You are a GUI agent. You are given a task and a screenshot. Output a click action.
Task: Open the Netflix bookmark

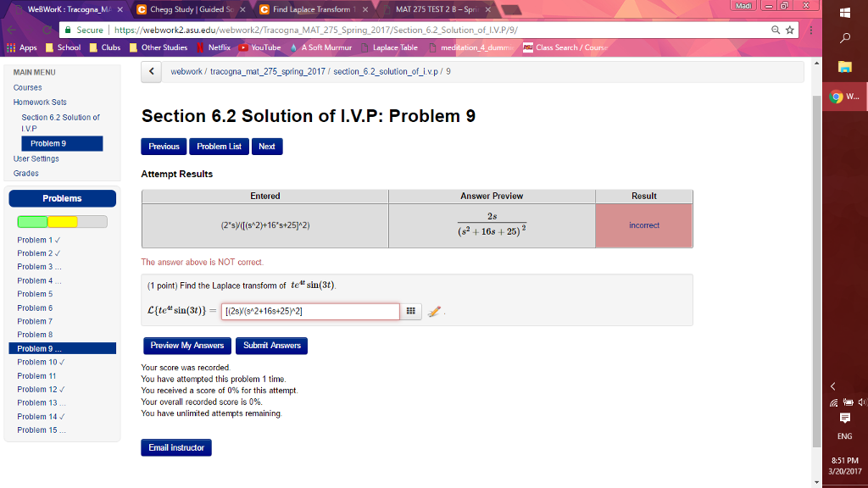[x=213, y=47]
